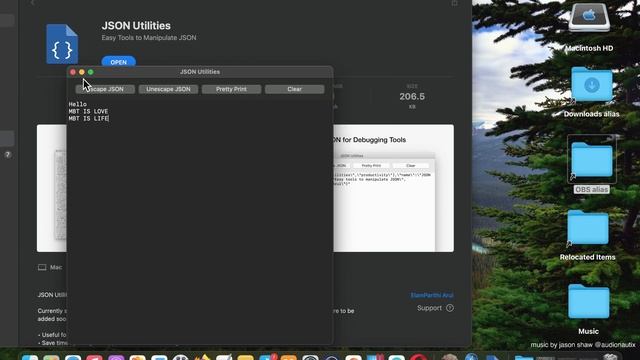Screen dimensions: 640x360
Task: Minimize the JSON Utilities window with yellow button
Action: (82, 72)
